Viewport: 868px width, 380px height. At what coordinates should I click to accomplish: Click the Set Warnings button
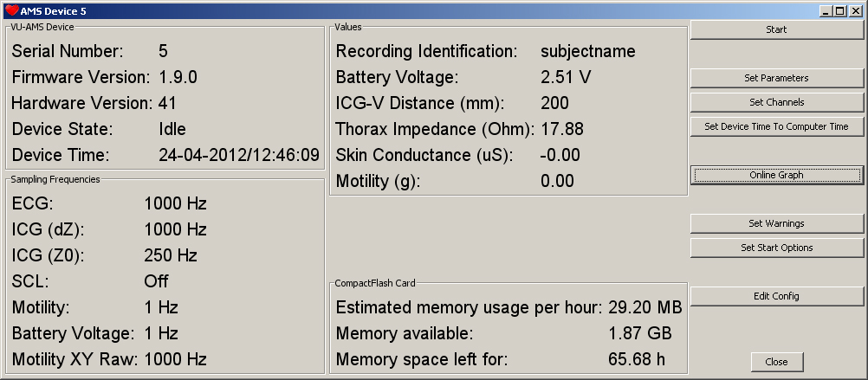coord(776,223)
